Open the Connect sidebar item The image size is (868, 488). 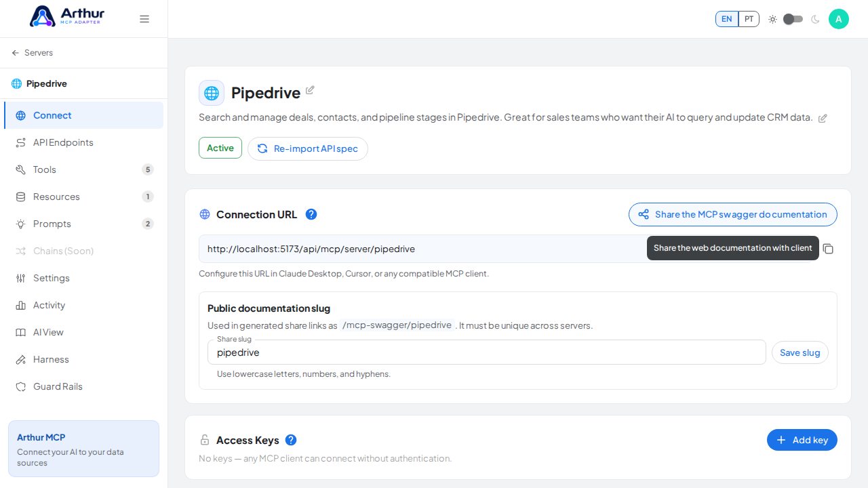[x=83, y=115]
